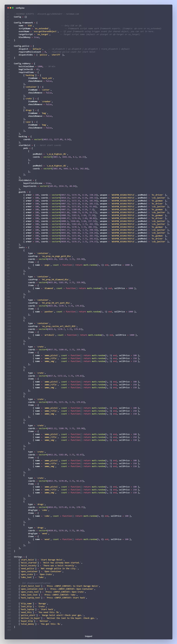
Task: Click the 'for showhelpnotification' comment
Action: [x=34, y=583]
